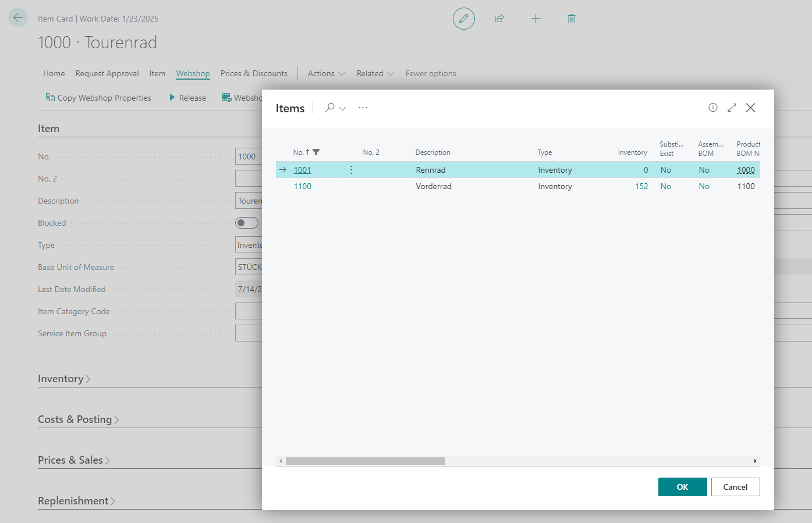Click inventory value 152
Viewport: 812px width, 523px height.
click(641, 186)
